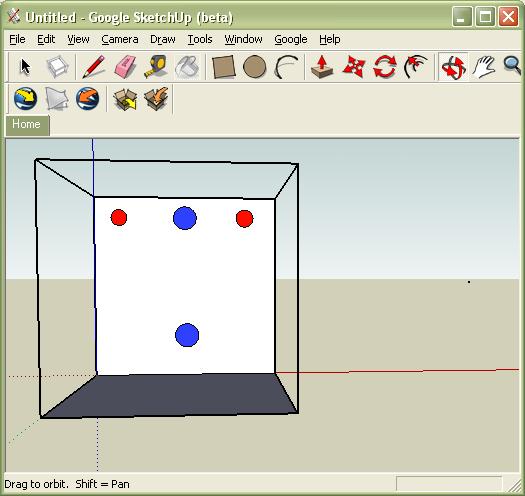This screenshot has width=525, height=496.
Task: Open the Camera menu
Action: 120,40
